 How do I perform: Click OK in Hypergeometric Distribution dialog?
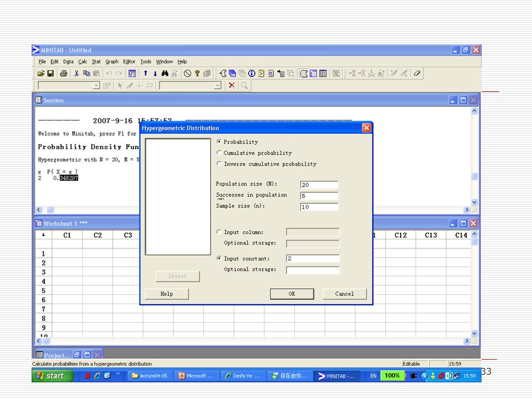click(x=292, y=294)
